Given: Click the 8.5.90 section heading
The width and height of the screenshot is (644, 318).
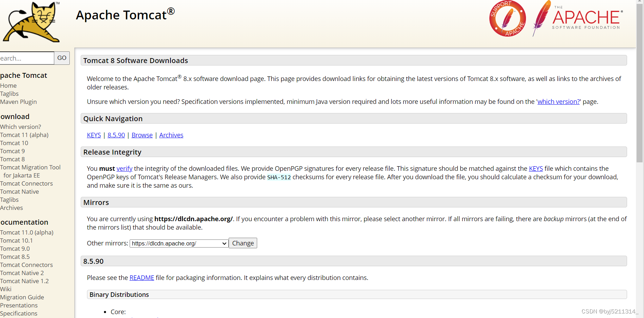Looking at the screenshot, I should [x=93, y=261].
